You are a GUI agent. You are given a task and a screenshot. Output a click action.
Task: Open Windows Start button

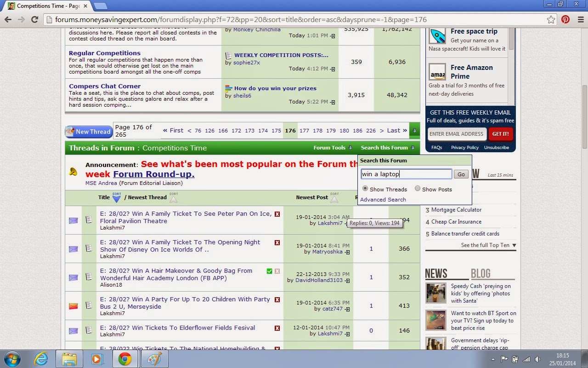coord(12,359)
